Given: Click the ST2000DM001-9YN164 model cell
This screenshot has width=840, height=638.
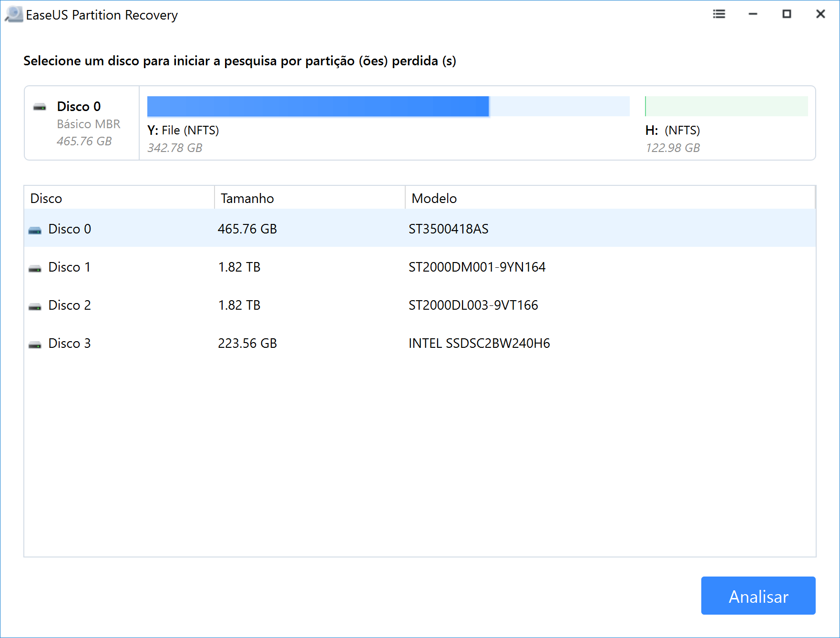Looking at the screenshot, I should pos(477,267).
